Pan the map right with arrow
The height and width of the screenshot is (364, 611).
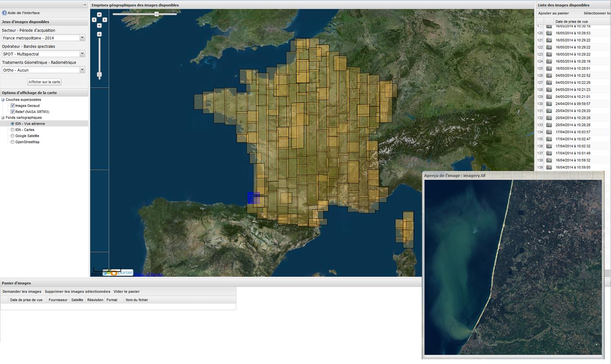pos(104,20)
